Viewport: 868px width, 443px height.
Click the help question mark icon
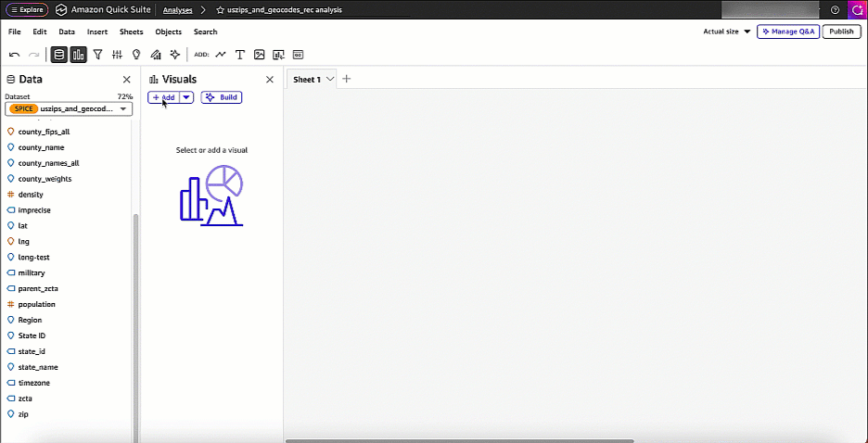[x=835, y=9]
